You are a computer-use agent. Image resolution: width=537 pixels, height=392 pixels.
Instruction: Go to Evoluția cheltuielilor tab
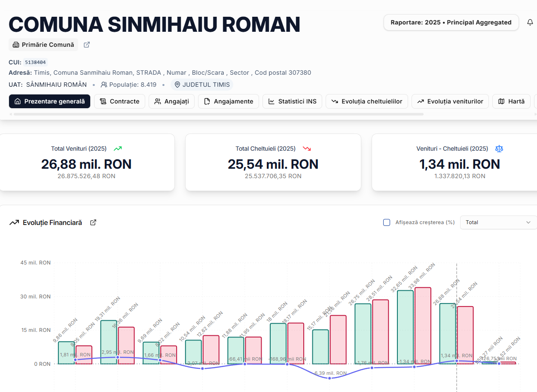pyautogui.click(x=366, y=101)
